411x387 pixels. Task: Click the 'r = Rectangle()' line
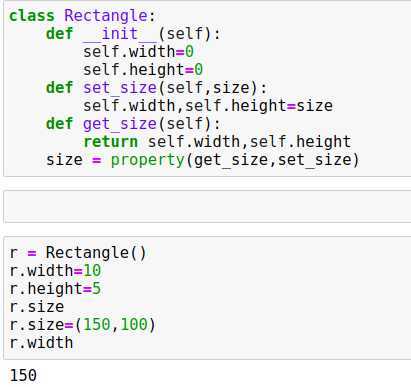[78, 252]
